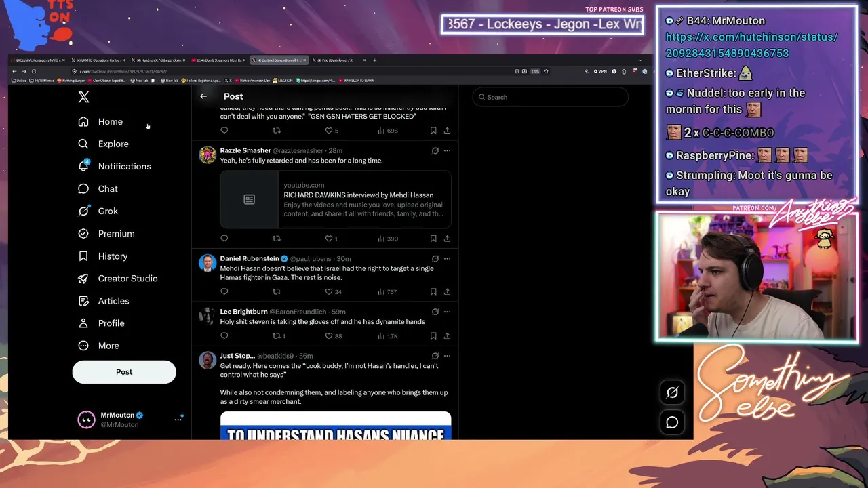868x488 pixels.
Task: Reply to Razzle Smasher's post
Action: 224,239
